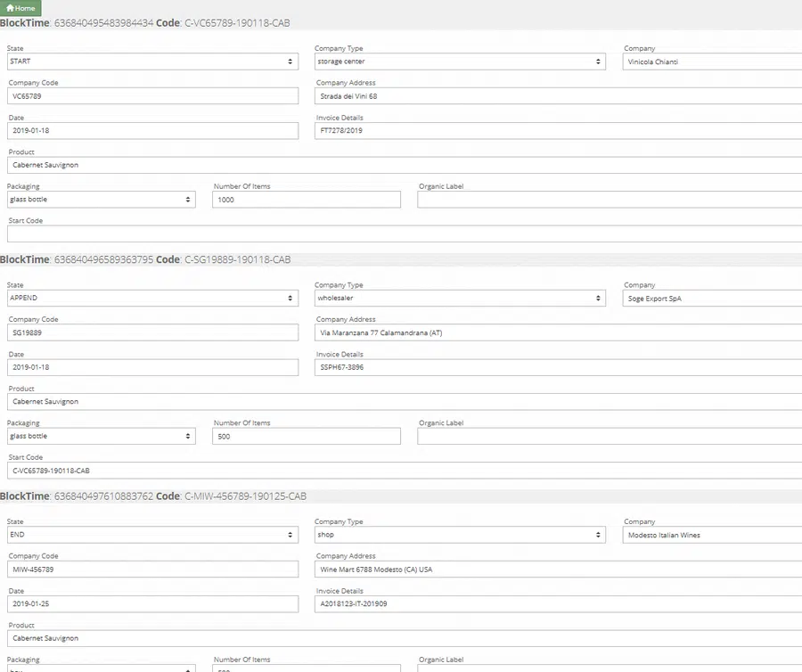This screenshot has width=802, height=672.
Task: Open Packaging dropdown in the APPEND block
Action: tap(102, 436)
